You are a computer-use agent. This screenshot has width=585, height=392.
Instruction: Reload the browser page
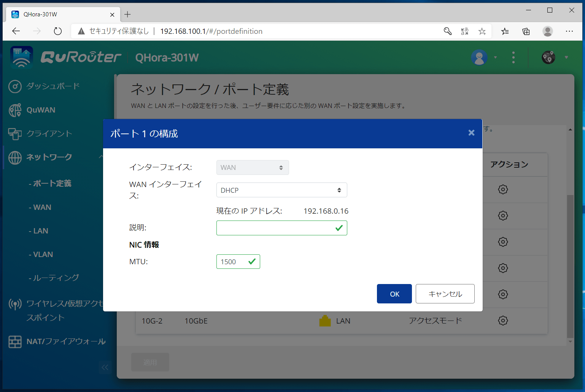pyautogui.click(x=58, y=31)
